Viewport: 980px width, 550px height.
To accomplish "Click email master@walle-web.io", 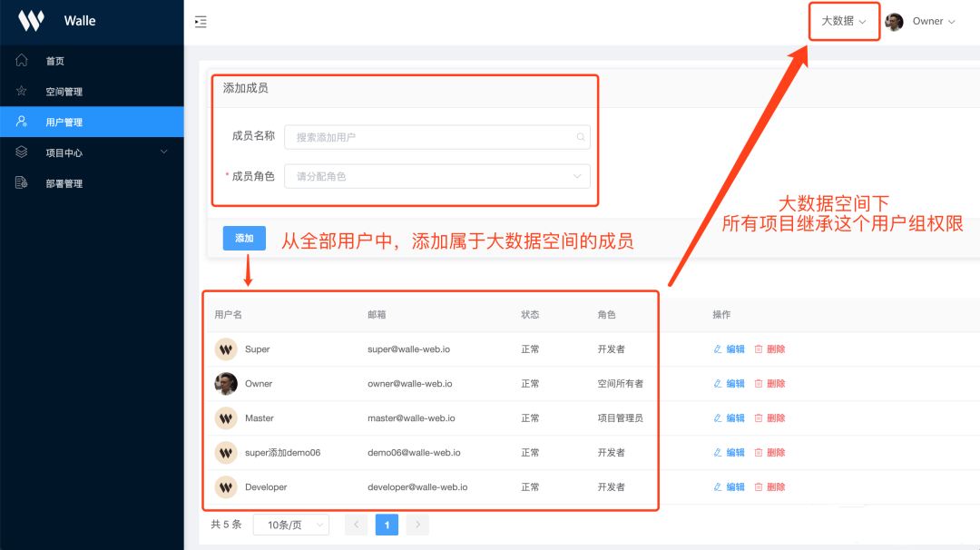I will (x=411, y=418).
